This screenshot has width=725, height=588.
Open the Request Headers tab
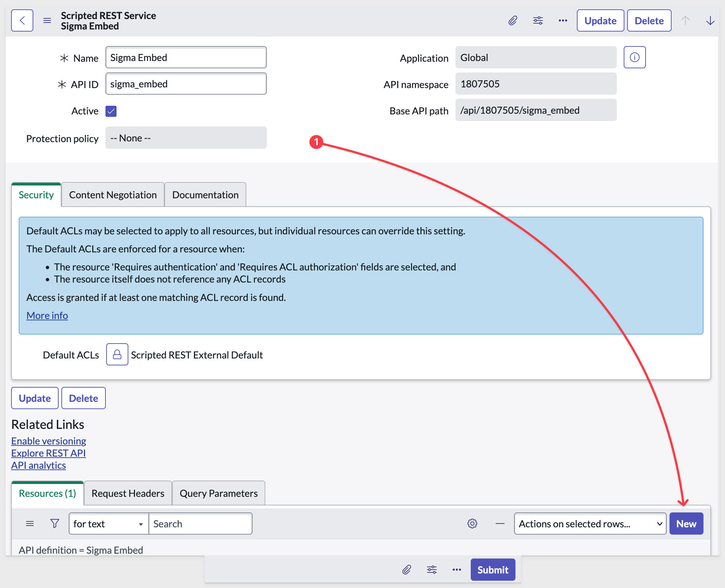coord(128,493)
